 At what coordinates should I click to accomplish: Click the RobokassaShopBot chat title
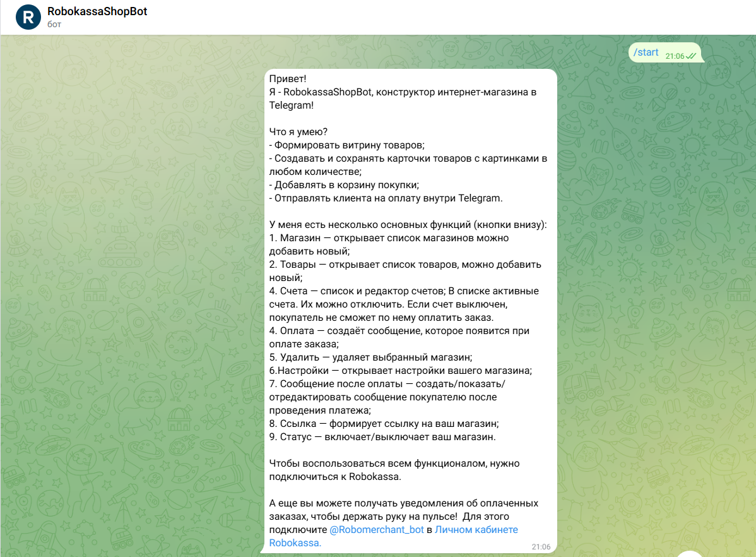click(x=97, y=11)
